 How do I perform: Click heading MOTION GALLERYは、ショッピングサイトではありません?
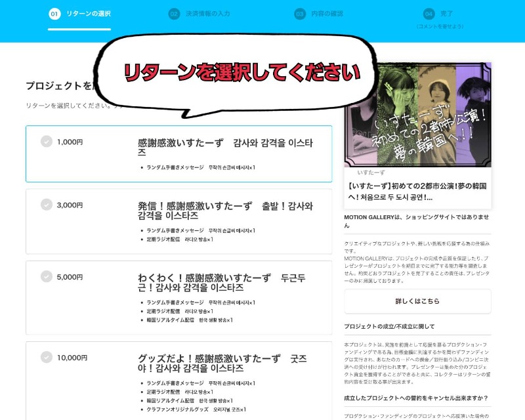tap(417, 221)
